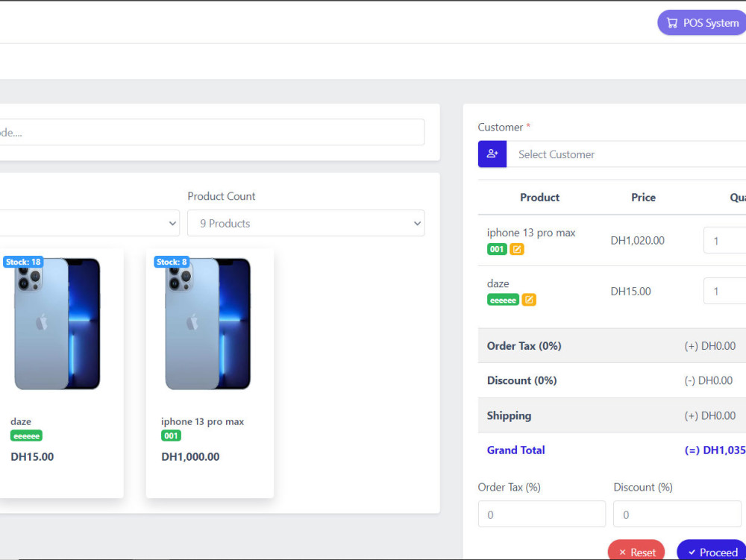The width and height of the screenshot is (746, 560).
Task: Click the DH1,000.00 product card price
Action: (x=190, y=457)
